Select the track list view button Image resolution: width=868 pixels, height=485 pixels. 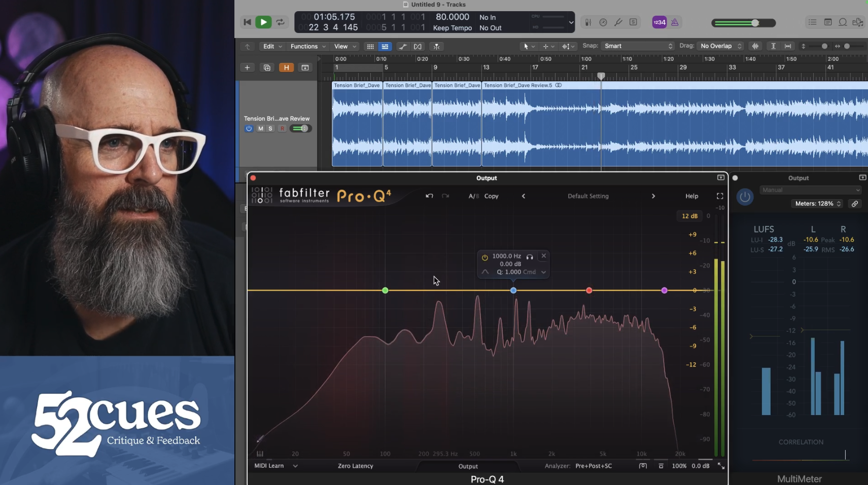(385, 47)
